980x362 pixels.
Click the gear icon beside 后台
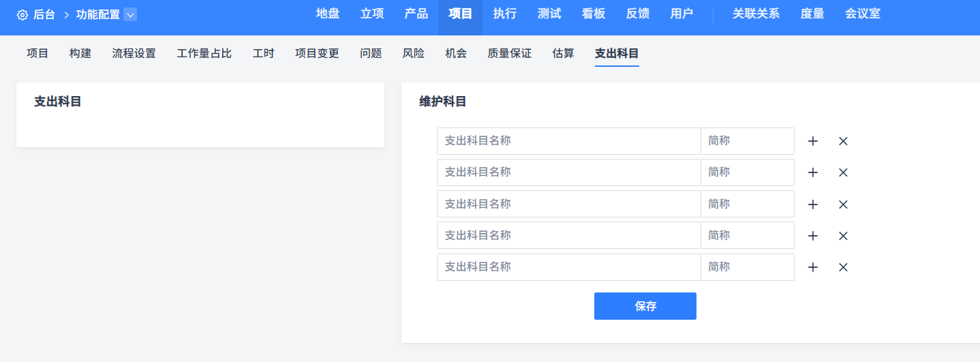(22, 14)
